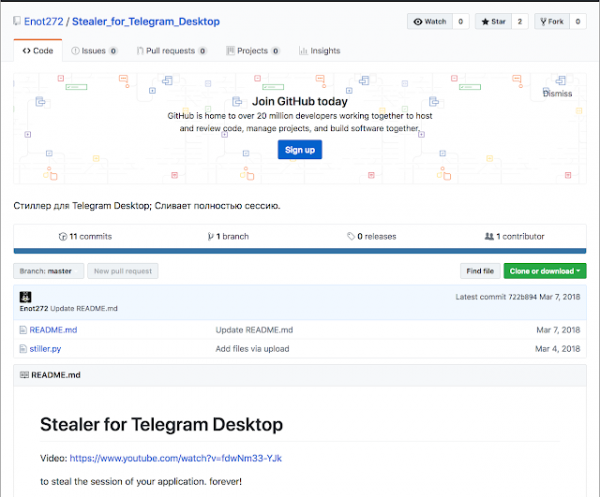600x497 pixels.
Task: Star the repository with Star button
Action: point(491,21)
